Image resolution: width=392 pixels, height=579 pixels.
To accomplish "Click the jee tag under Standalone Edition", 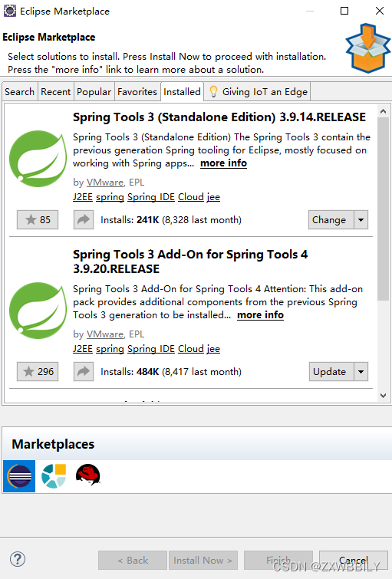I will point(213,197).
